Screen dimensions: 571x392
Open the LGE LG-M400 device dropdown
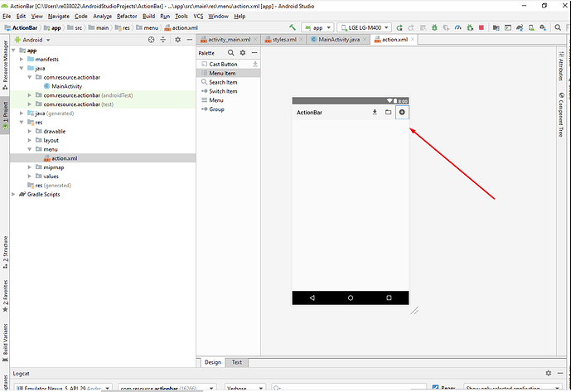pyautogui.click(x=364, y=27)
